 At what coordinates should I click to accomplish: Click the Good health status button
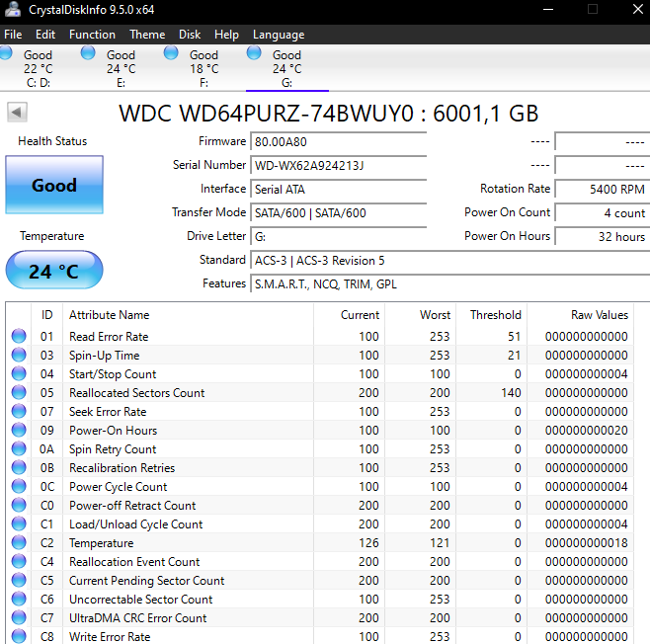(54, 185)
